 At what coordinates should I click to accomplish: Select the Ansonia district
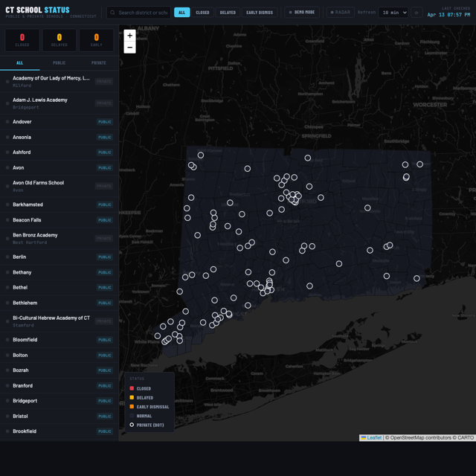(59, 137)
